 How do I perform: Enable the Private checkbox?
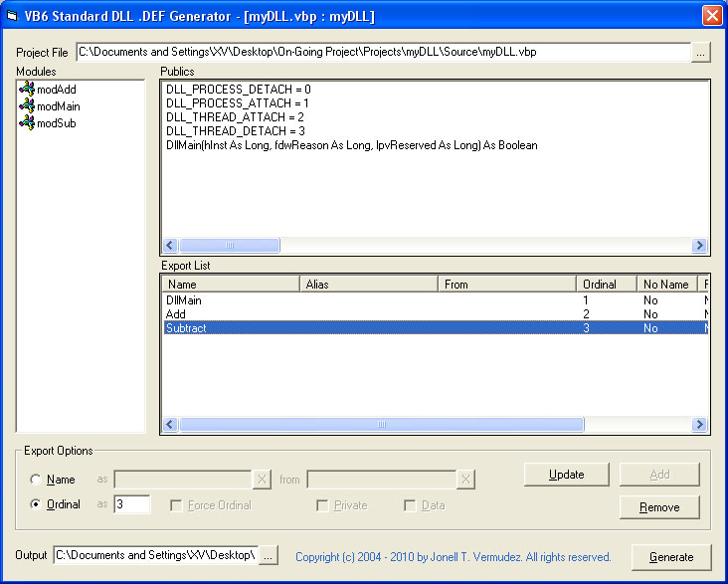click(x=322, y=505)
